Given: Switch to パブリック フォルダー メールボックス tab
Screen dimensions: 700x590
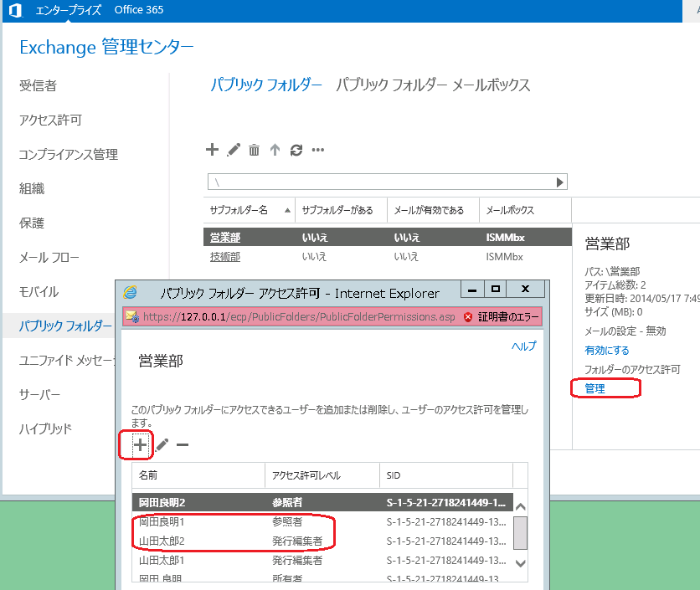Looking at the screenshot, I should (x=433, y=85).
